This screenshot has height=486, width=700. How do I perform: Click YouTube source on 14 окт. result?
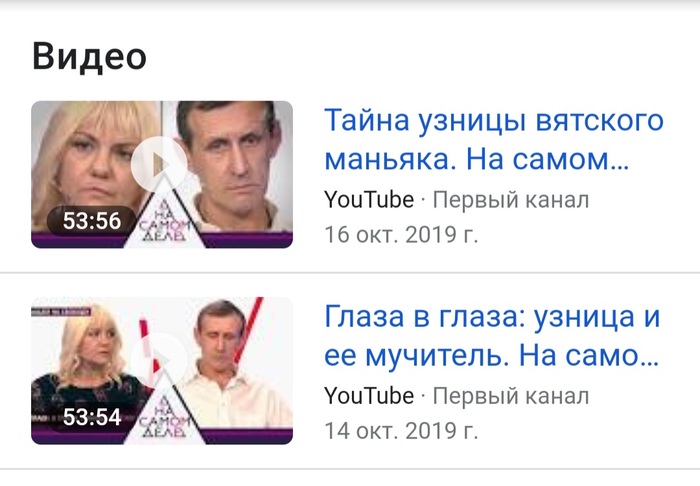pos(369,396)
